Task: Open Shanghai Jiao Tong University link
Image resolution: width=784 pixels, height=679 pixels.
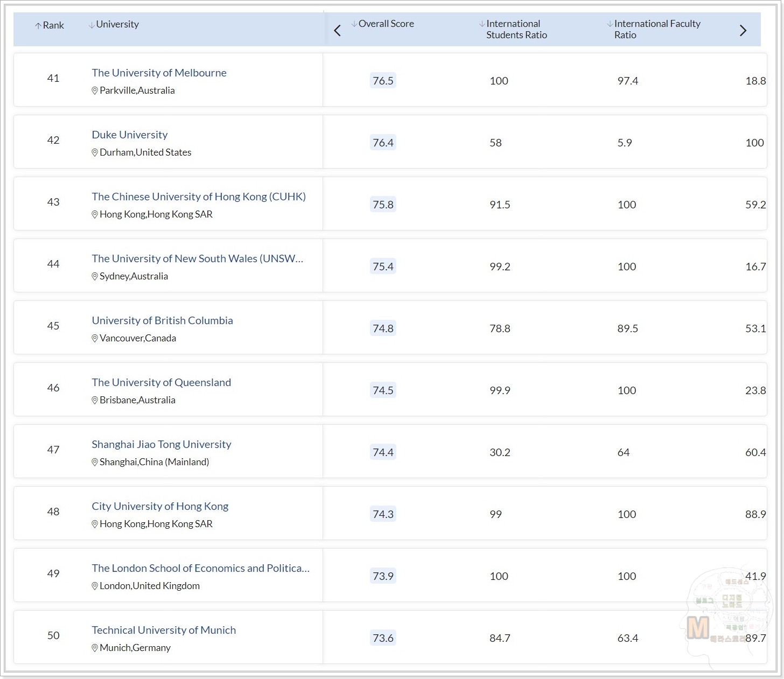Action: pyautogui.click(x=161, y=444)
